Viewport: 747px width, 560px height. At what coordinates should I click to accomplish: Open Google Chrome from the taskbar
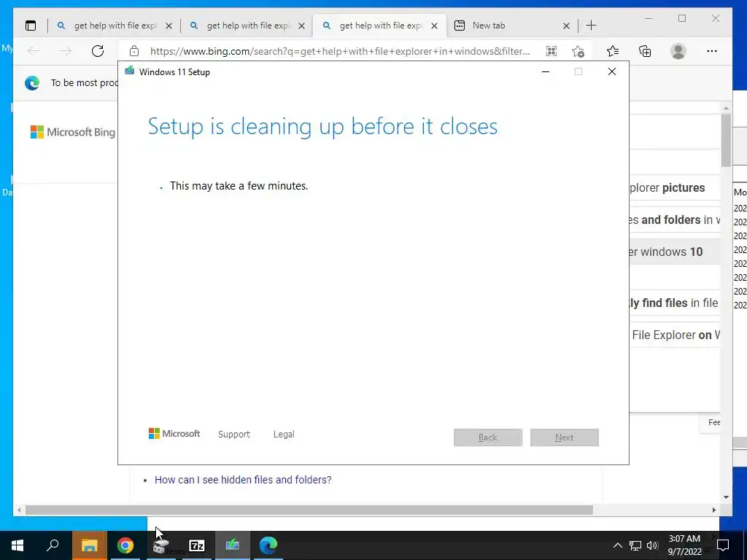(125, 545)
